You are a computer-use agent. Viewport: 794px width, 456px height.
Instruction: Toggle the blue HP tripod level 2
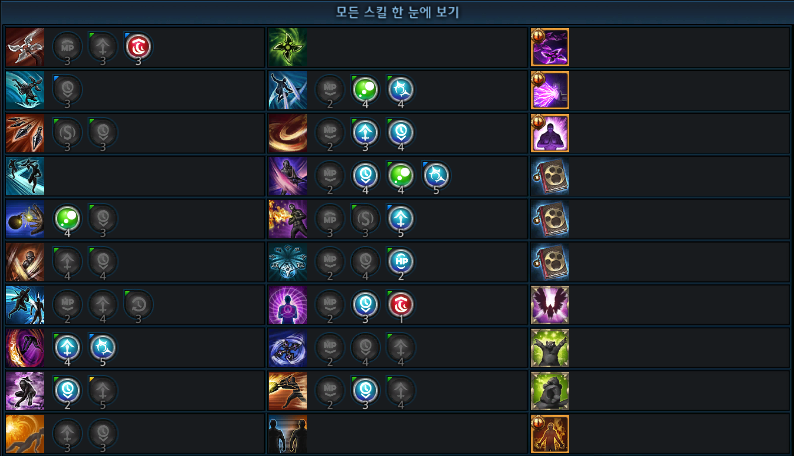pyautogui.click(x=401, y=262)
